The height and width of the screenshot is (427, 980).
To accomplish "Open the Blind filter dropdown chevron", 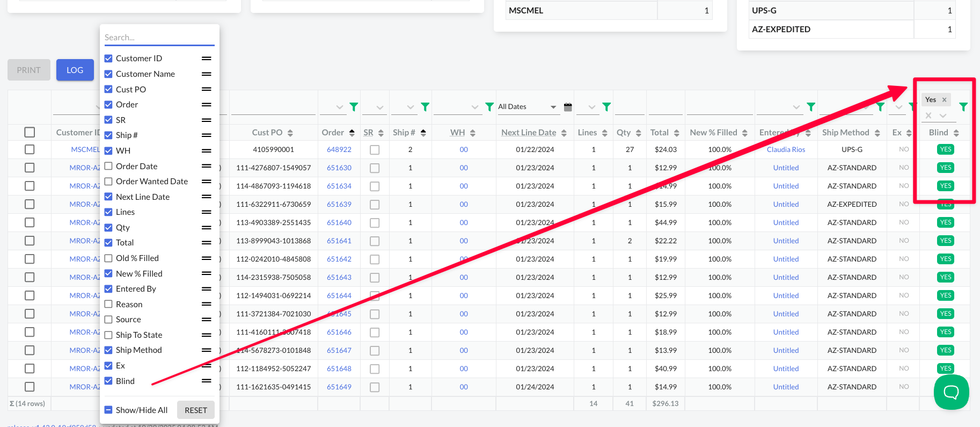I will click(943, 115).
